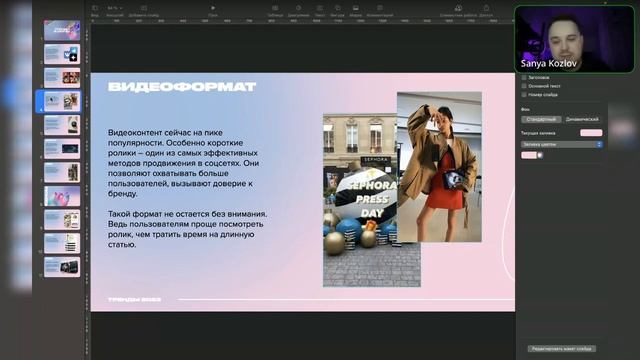Open the color wheel next to the pink well

click(x=540, y=155)
